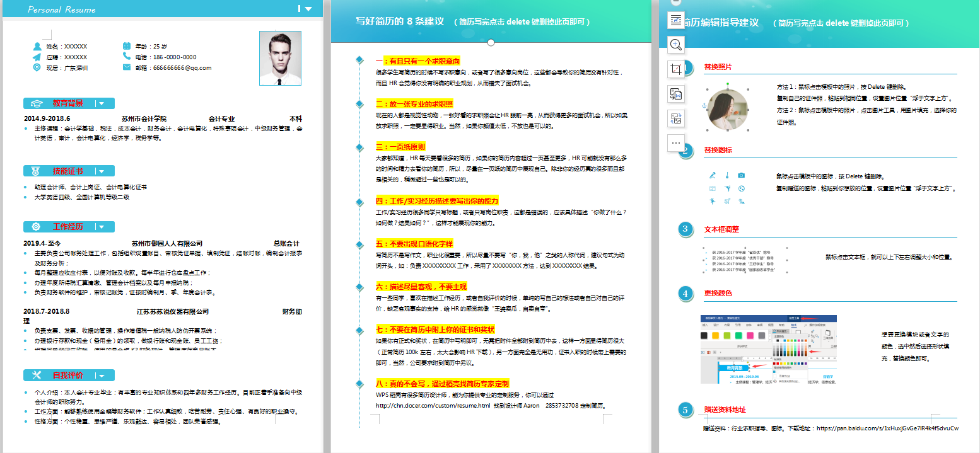Screen dimensions: 980x453
Task: Select the envelope icon beside 邮箱
Action: click(127, 67)
